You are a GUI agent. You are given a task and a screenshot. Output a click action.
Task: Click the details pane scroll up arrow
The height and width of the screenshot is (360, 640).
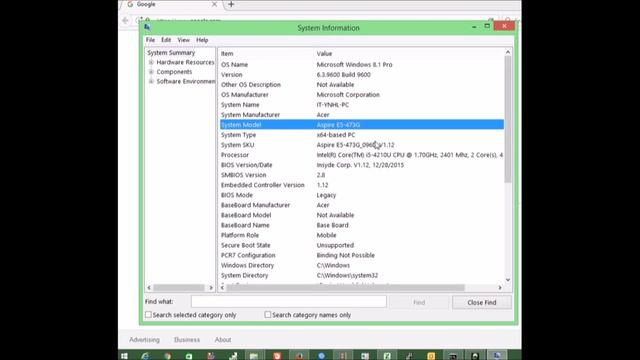click(x=508, y=52)
